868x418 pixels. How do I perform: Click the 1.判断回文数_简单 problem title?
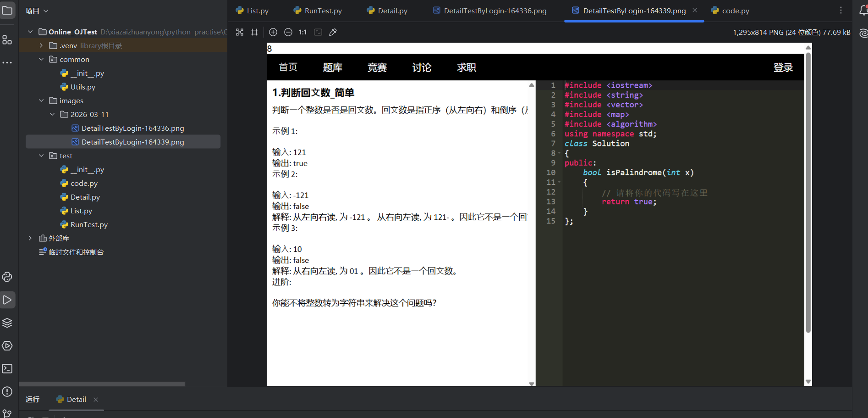pos(313,93)
